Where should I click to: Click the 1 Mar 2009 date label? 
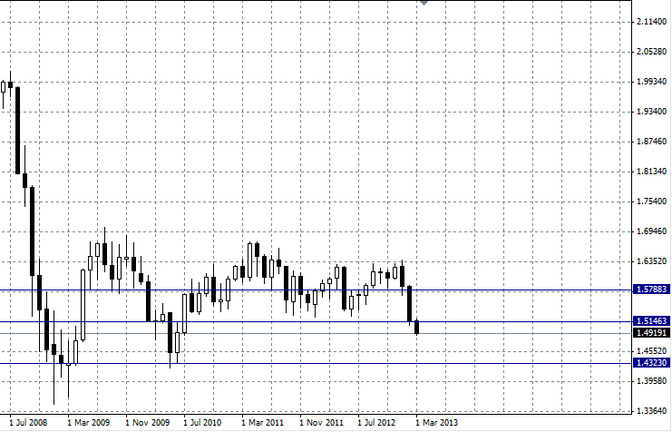coord(88,423)
